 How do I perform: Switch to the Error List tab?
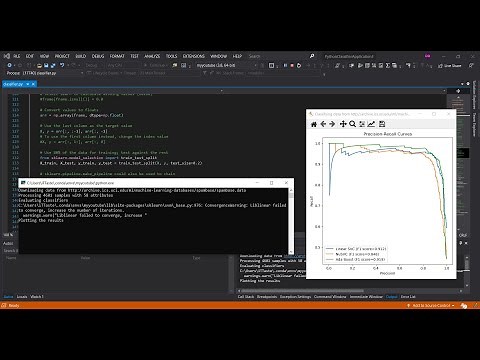(x=408, y=296)
